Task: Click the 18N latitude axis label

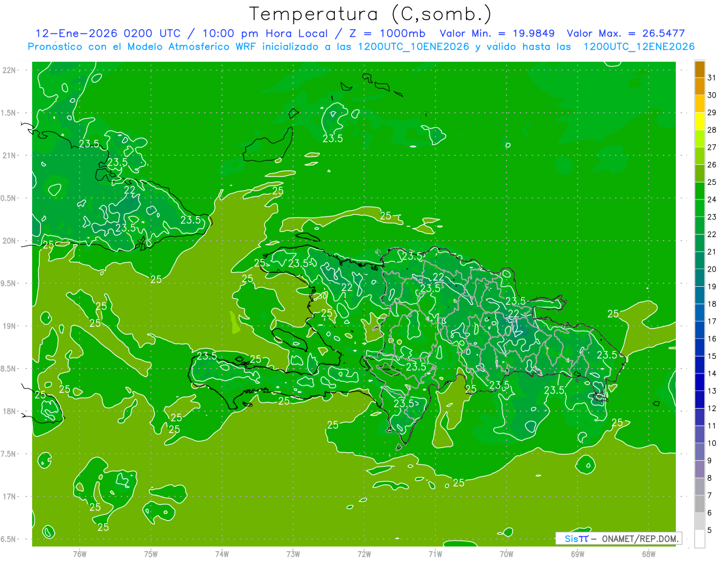Action: pos(10,411)
